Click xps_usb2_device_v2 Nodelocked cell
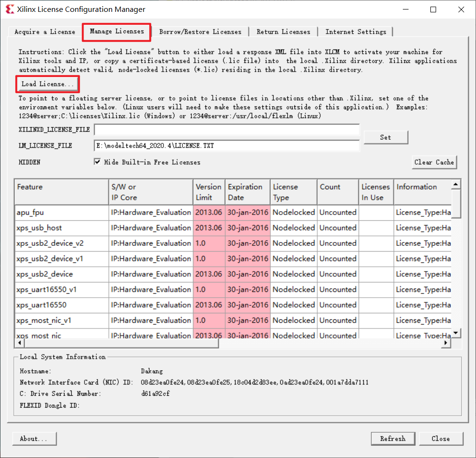This screenshot has width=476, height=458. pyautogui.click(x=294, y=243)
